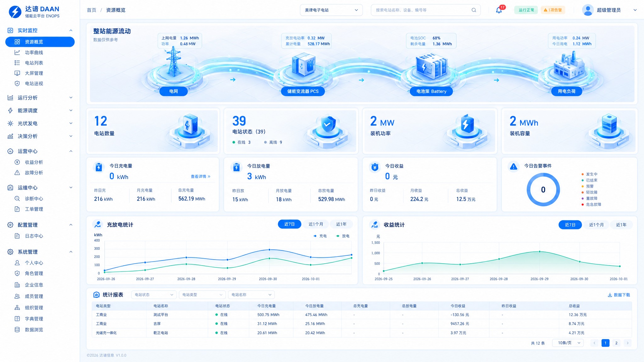The height and width of the screenshot is (362, 644).
Task: Toggle 充电 series in chart legend
Action: coord(320,236)
